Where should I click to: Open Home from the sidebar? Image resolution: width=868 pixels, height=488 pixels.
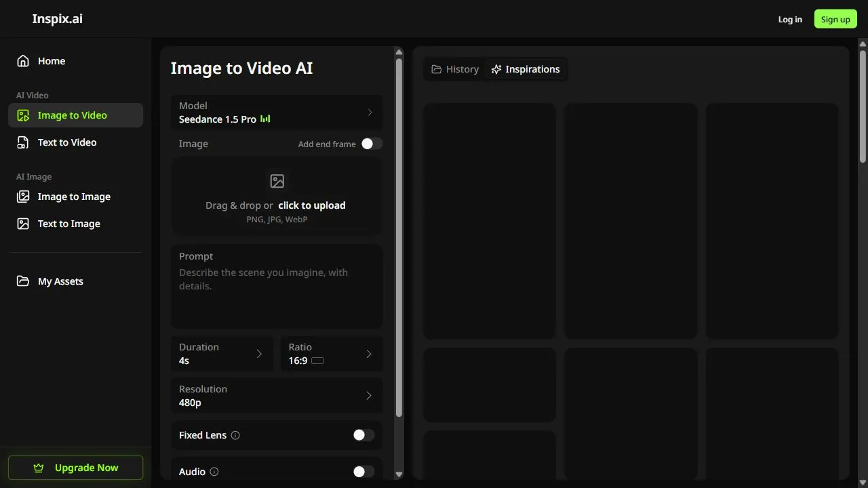75,61
